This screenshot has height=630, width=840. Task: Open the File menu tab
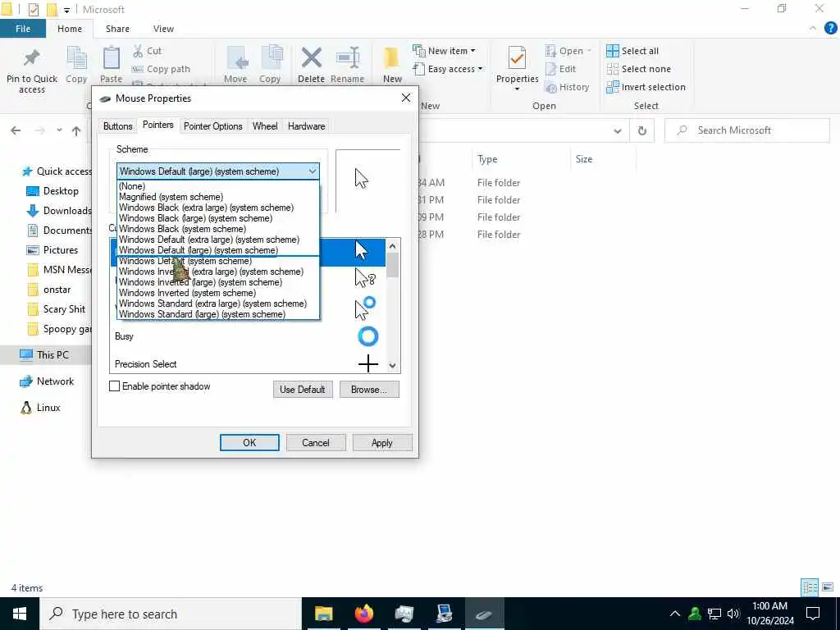coord(23,29)
